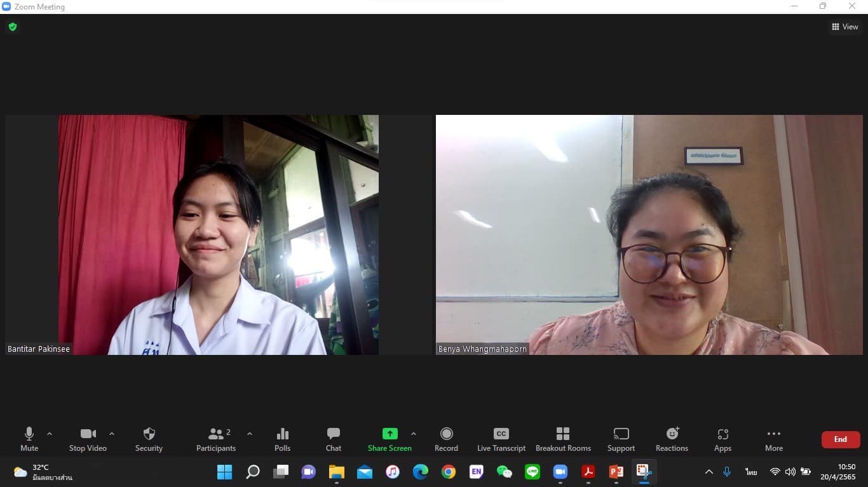868x487 pixels.
Task: Start recording the meeting
Action: coord(446,439)
